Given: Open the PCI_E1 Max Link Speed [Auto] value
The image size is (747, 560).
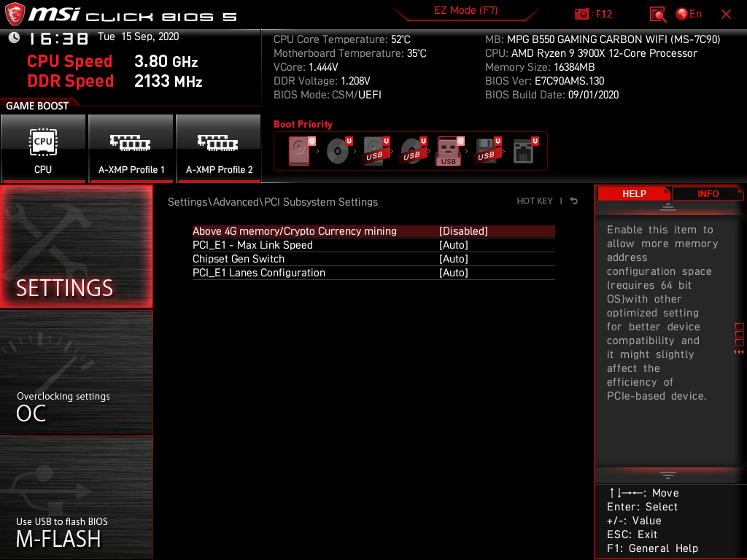Looking at the screenshot, I should click(x=454, y=245).
